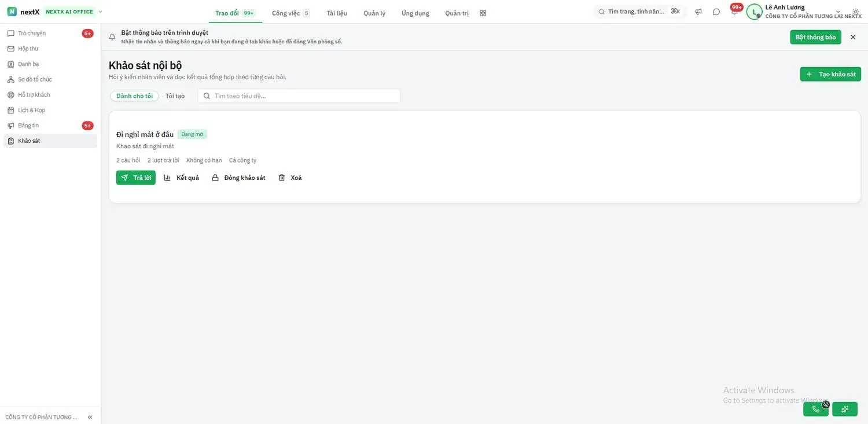Open Trò chuyện in the sidebar
The height and width of the screenshot is (424, 868).
[50, 34]
